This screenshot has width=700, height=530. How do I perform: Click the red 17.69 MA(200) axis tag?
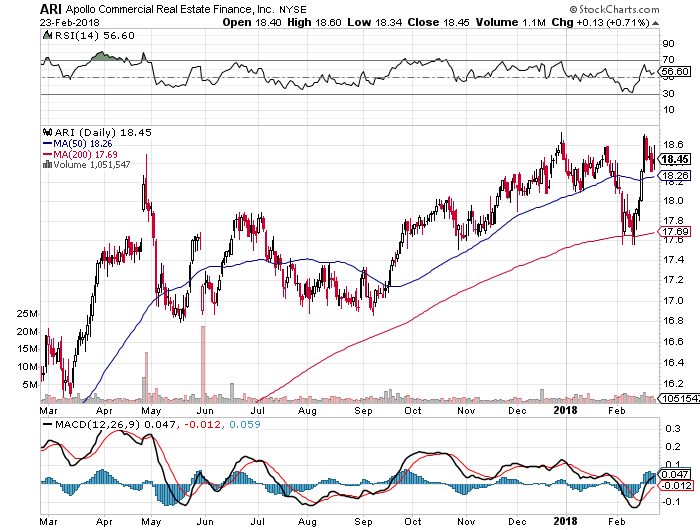tap(675, 232)
